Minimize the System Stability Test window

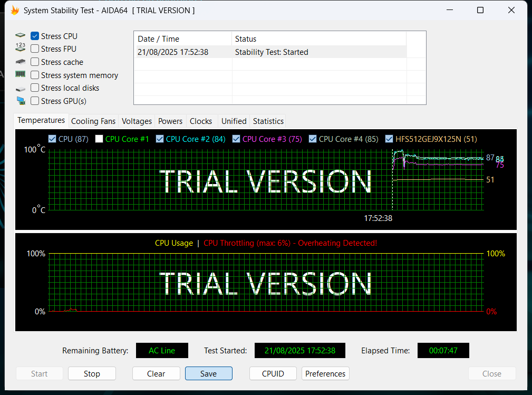[450, 10]
